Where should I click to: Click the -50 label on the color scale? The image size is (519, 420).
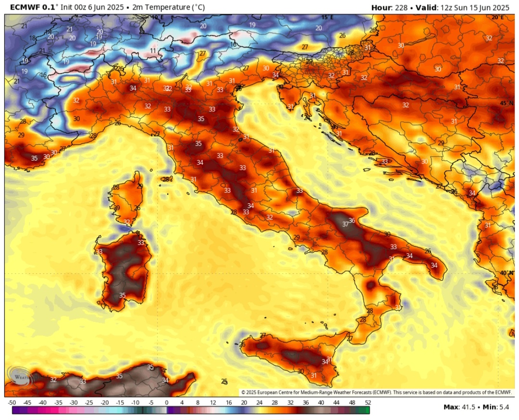coord(12,402)
